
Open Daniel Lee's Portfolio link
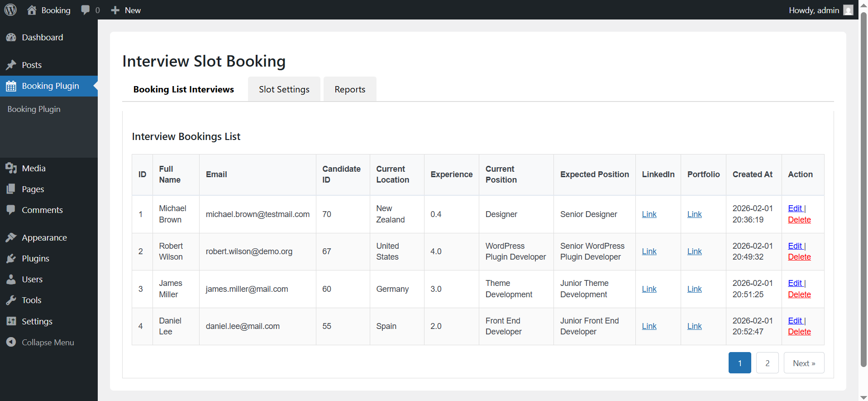click(x=694, y=326)
